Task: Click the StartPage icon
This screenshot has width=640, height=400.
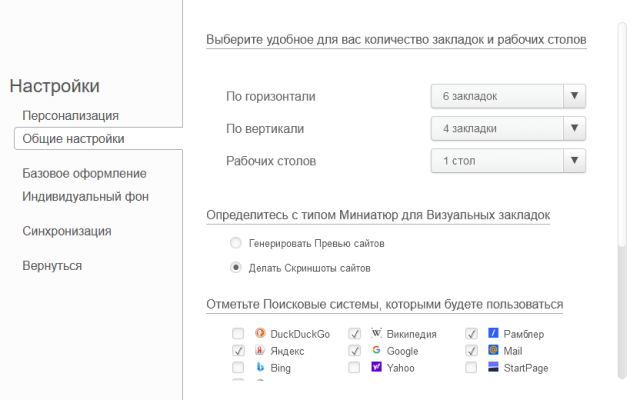Action: click(493, 368)
